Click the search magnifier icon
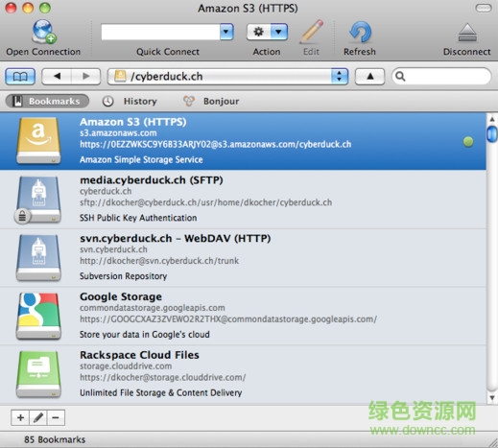 [400, 77]
